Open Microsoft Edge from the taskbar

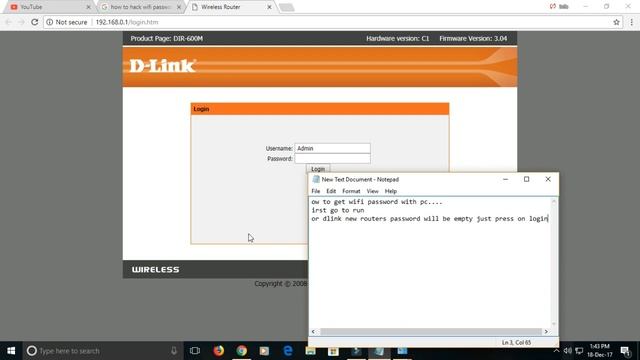(287, 351)
